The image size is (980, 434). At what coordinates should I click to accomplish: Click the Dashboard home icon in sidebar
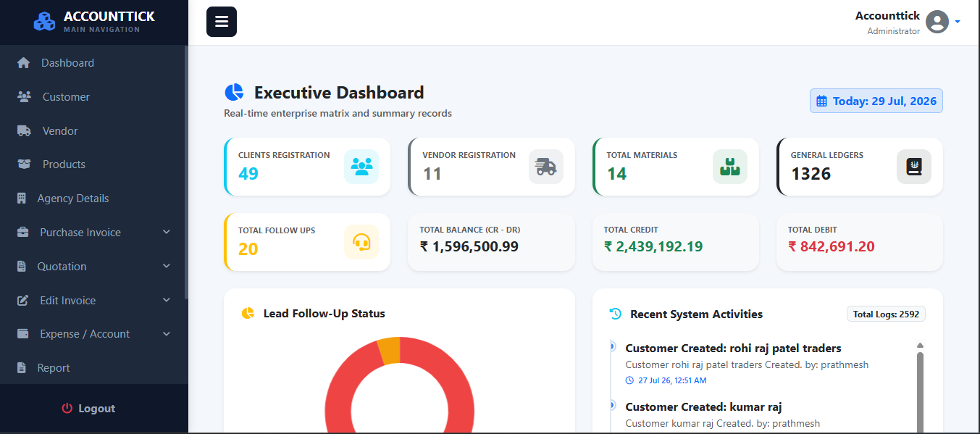point(23,63)
